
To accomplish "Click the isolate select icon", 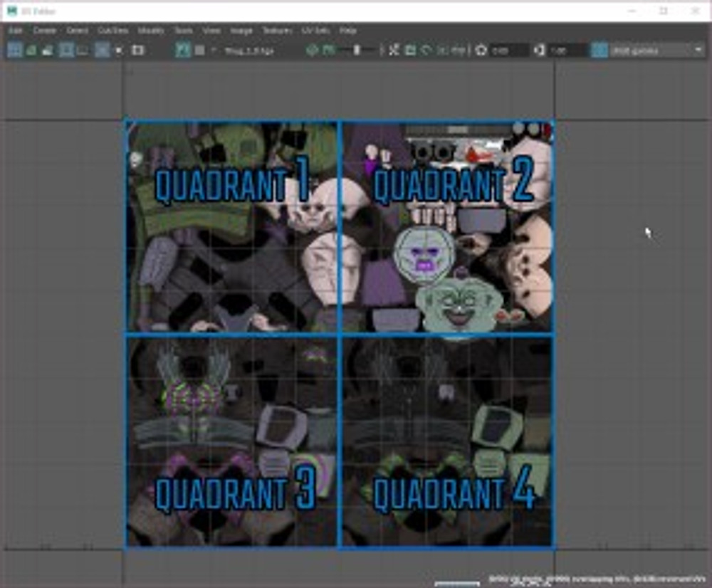I will pos(119,50).
